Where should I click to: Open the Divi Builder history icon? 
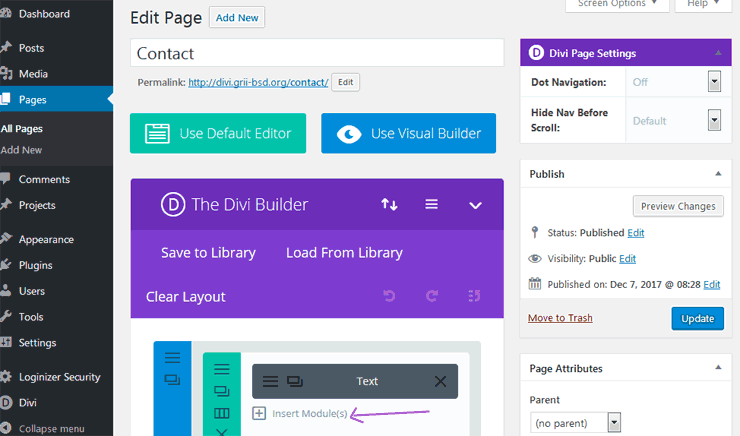pyautogui.click(x=474, y=296)
